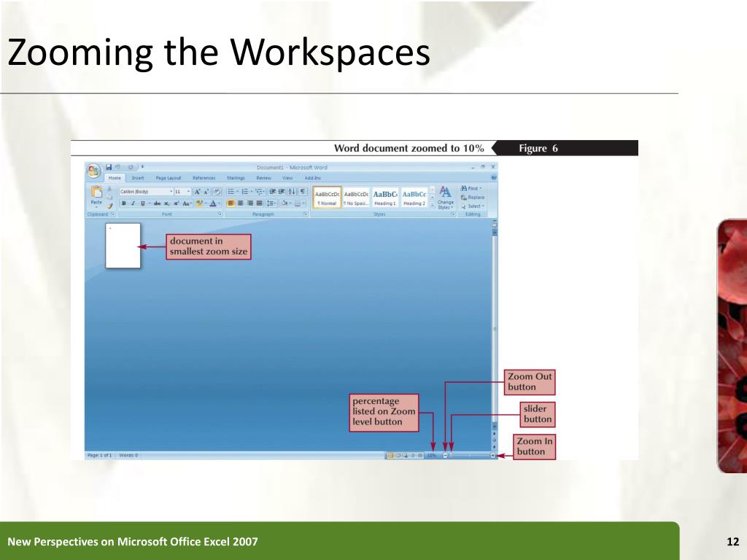
Task: Apply strikethrough formatting icon
Action: pos(158,203)
